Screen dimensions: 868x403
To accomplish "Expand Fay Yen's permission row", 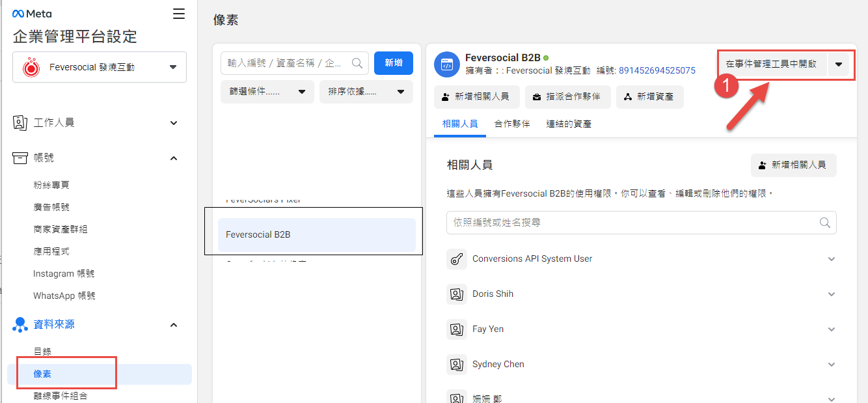I will [832, 329].
